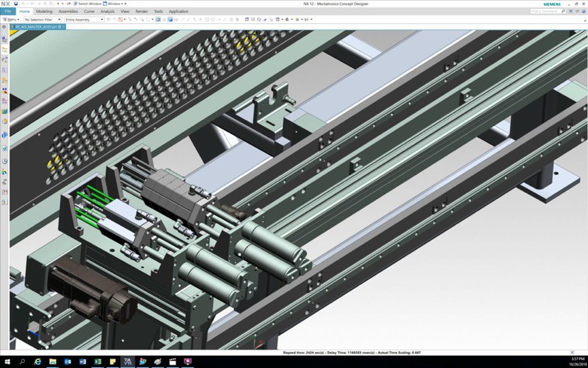Open the Render tab
The width and height of the screenshot is (588, 368).
(x=142, y=12)
